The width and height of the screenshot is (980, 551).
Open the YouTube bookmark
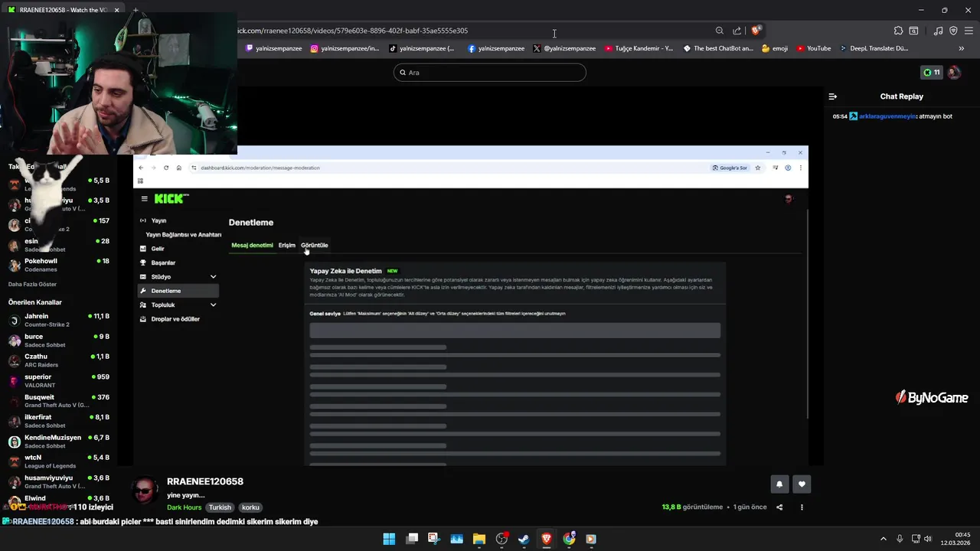[x=813, y=48]
